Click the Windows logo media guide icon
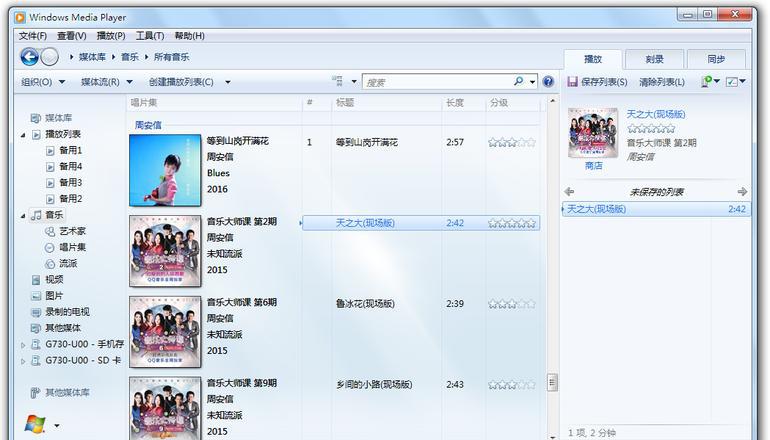The width and height of the screenshot is (770, 440). 35,424
